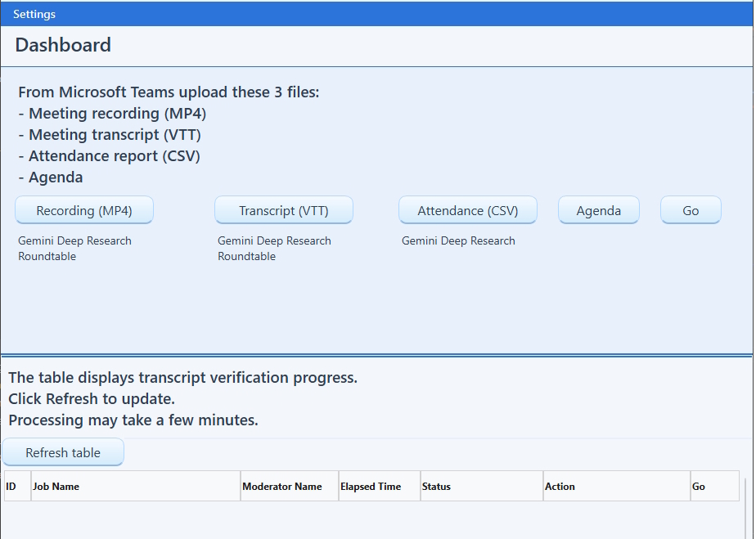The image size is (756, 539).
Task: Click the 'Meeting transcript (VTT)' instruction line
Action: (x=110, y=134)
